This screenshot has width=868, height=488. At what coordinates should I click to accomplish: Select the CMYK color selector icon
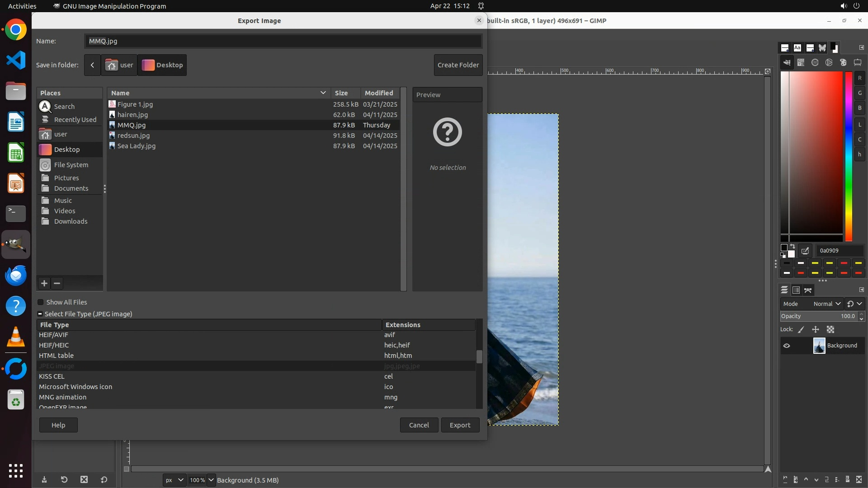pyautogui.click(x=801, y=63)
